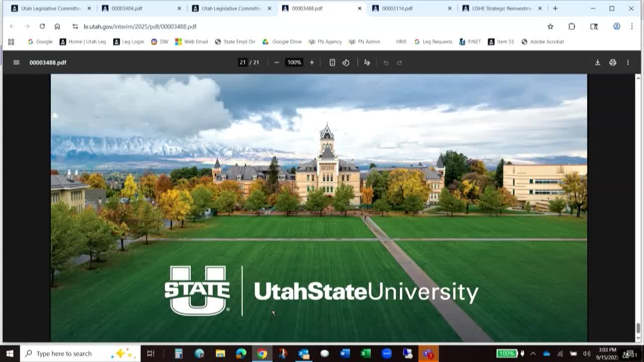Image resolution: width=644 pixels, height=362 pixels.
Task: Show hidden system tray icons
Action: point(533,353)
